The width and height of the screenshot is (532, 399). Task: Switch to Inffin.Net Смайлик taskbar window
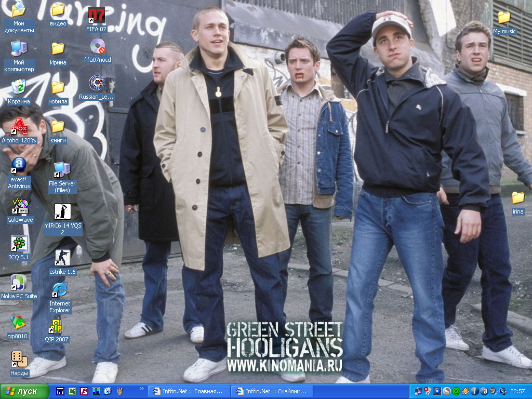point(272,391)
